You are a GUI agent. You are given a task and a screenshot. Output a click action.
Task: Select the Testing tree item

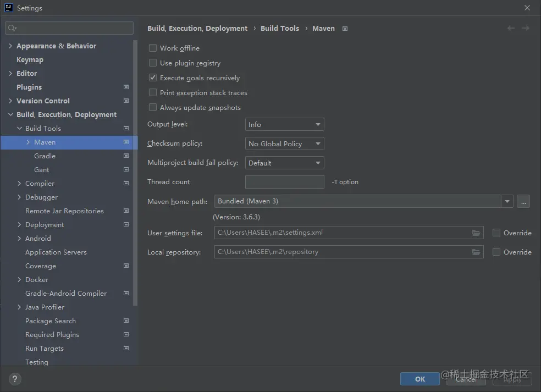point(37,362)
